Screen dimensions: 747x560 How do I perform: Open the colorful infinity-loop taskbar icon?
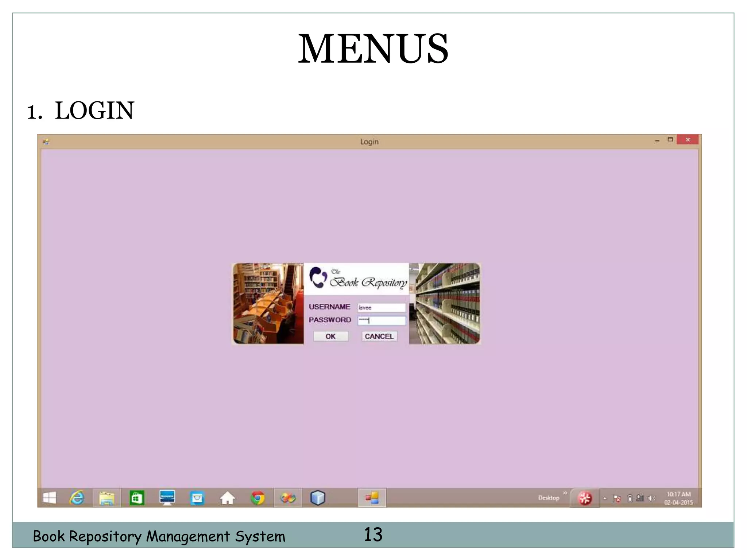coord(288,498)
